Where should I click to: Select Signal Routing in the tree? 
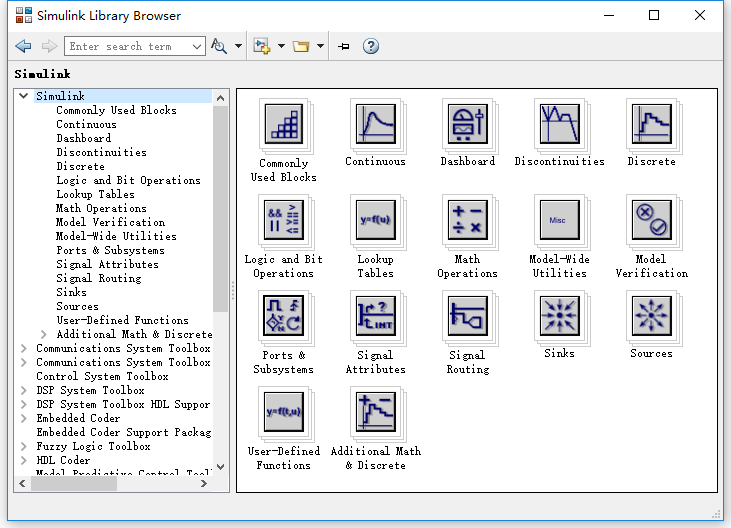[x=98, y=278]
